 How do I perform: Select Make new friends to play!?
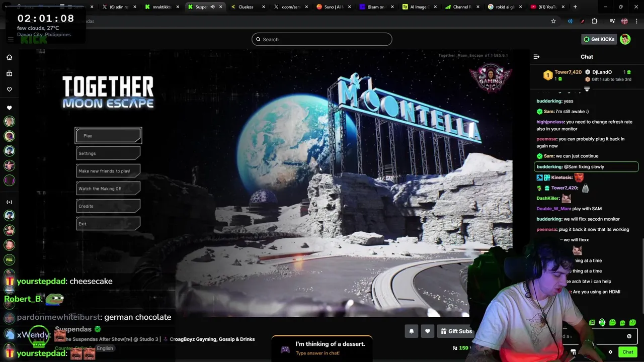108,171
